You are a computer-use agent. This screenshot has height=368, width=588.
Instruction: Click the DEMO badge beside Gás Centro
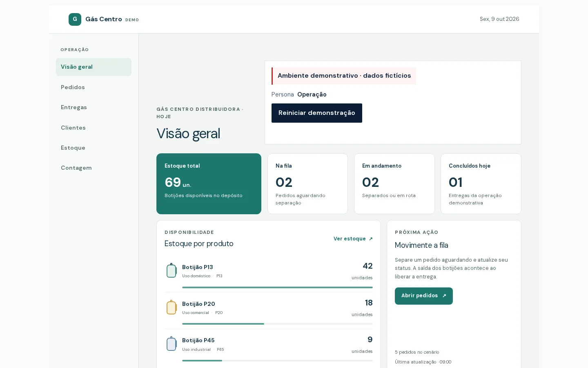click(132, 20)
